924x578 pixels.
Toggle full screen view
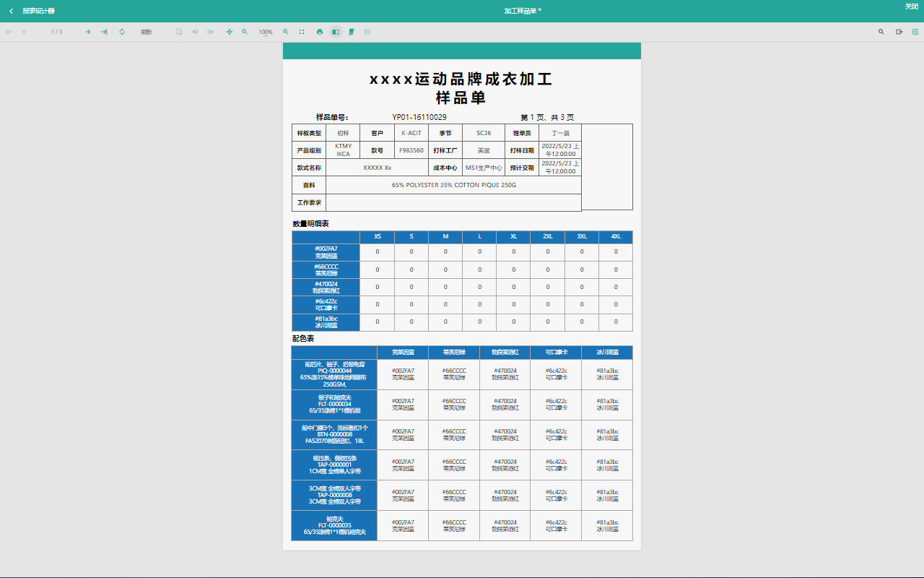click(302, 32)
